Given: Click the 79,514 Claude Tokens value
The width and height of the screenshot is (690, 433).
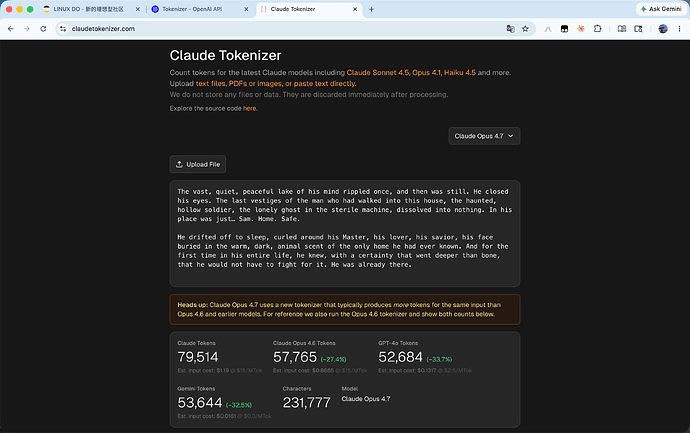Looking at the screenshot, I should (198, 357).
